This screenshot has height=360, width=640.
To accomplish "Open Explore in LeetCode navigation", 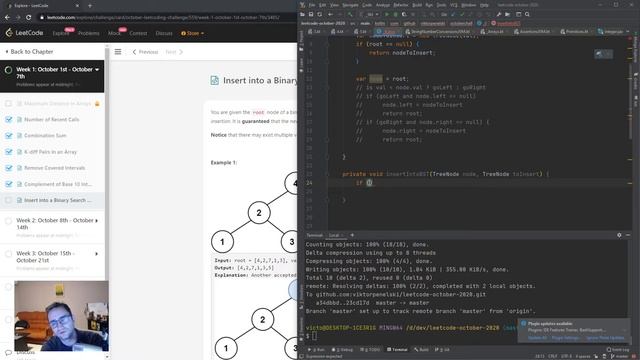I will click(61, 33).
